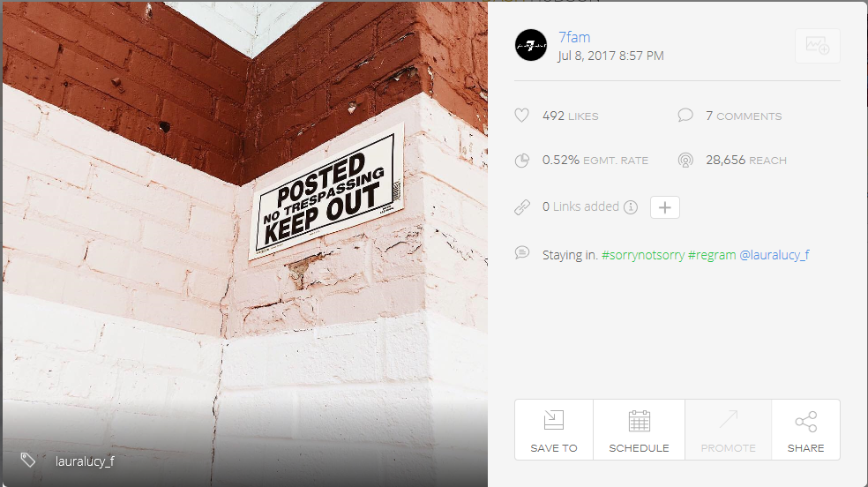Add a link with plus button
868x487 pixels.
pos(665,207)
